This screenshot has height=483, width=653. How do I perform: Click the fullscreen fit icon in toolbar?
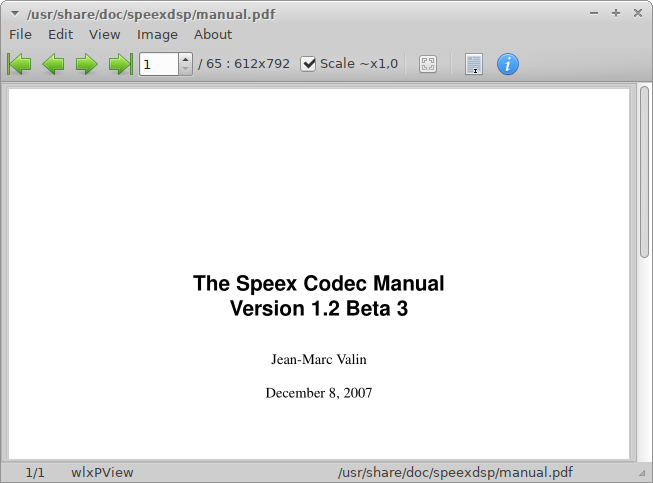pyautogui.click(x=428, y=64)
